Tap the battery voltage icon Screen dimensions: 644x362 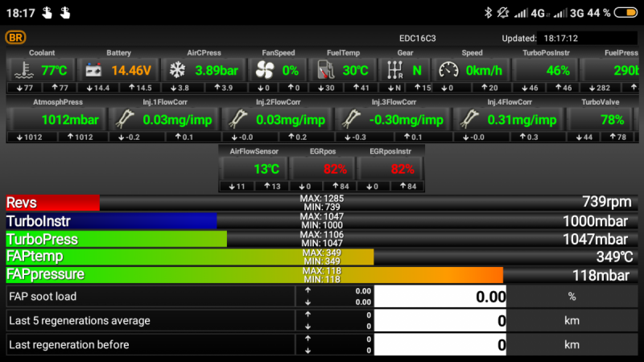pyautogui.click(x=96, y=70)
